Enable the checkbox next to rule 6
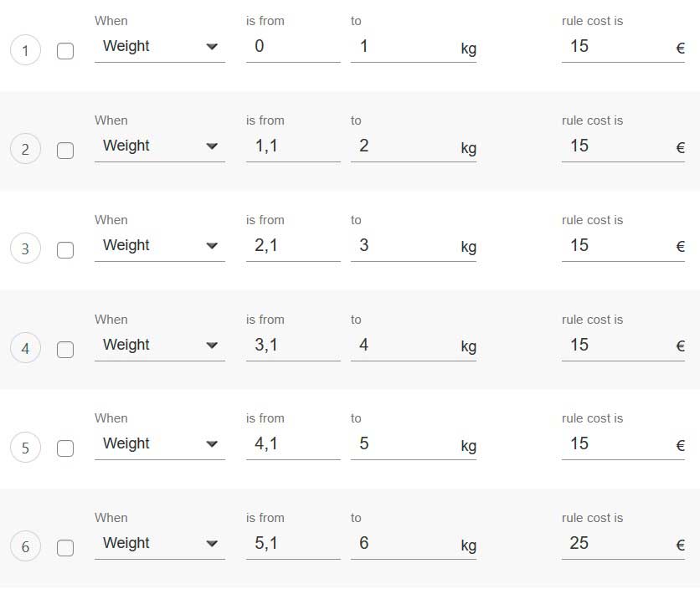The image size is (700, 589). point(65,548)
